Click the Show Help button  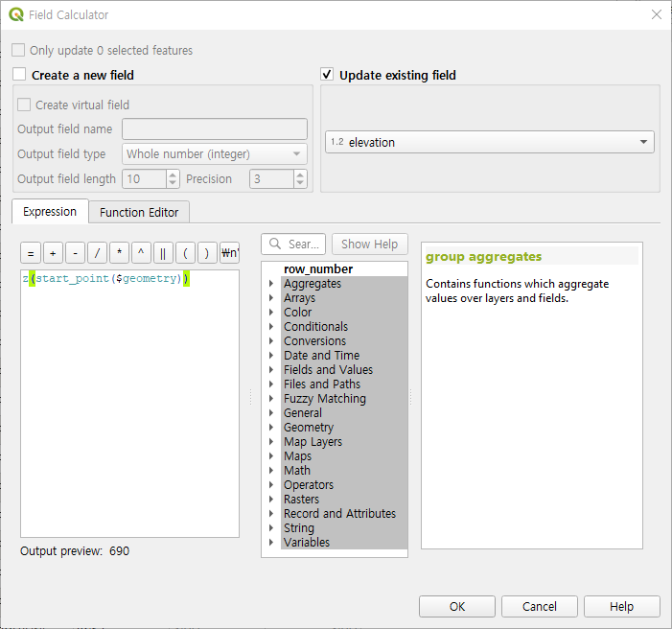[369, 244]
